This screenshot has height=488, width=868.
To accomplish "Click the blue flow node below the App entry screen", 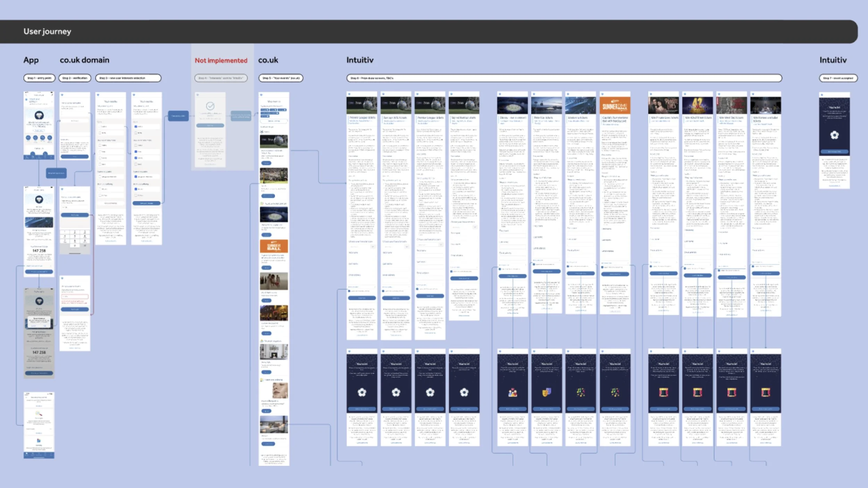I will (x=56, y=173).
